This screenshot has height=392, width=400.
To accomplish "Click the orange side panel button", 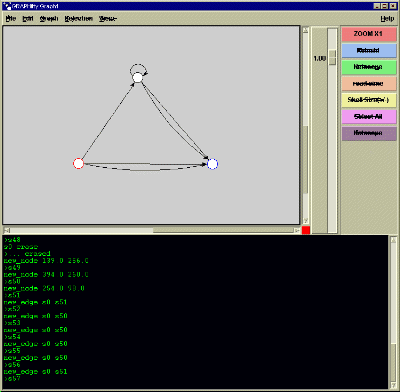I will pyautogui.click(x=369, y=84).
